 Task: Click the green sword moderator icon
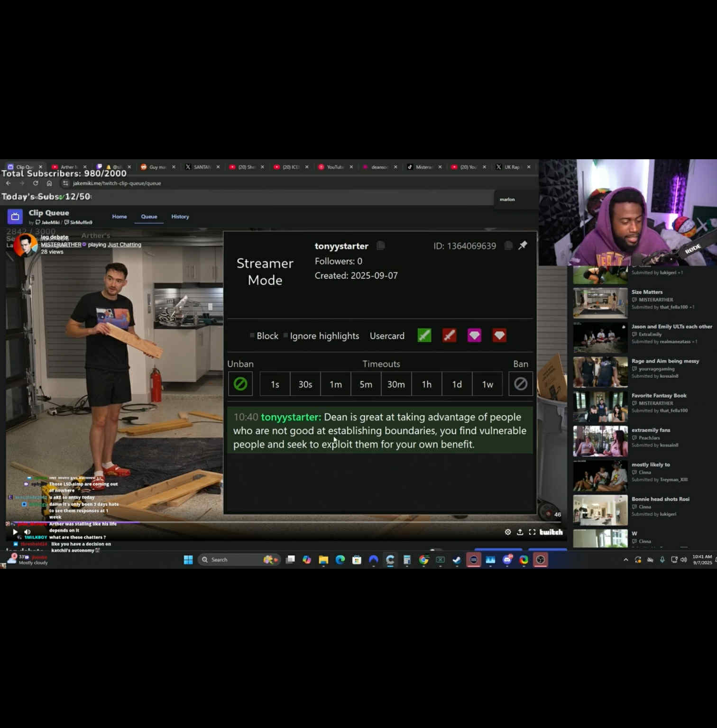[x=424, y=336]
